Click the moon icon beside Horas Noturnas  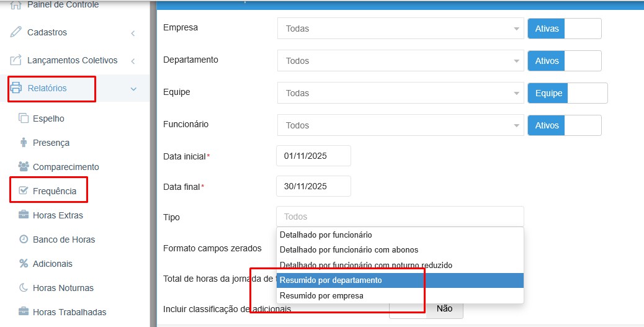24,288
